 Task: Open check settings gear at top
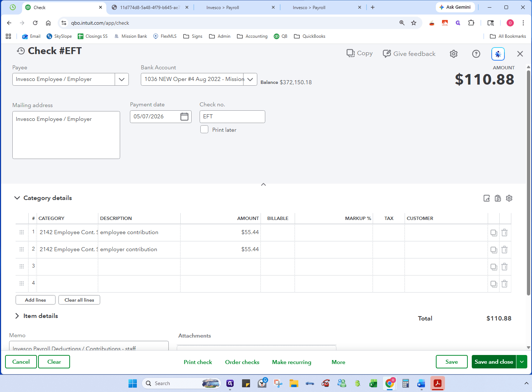[454, 54]
